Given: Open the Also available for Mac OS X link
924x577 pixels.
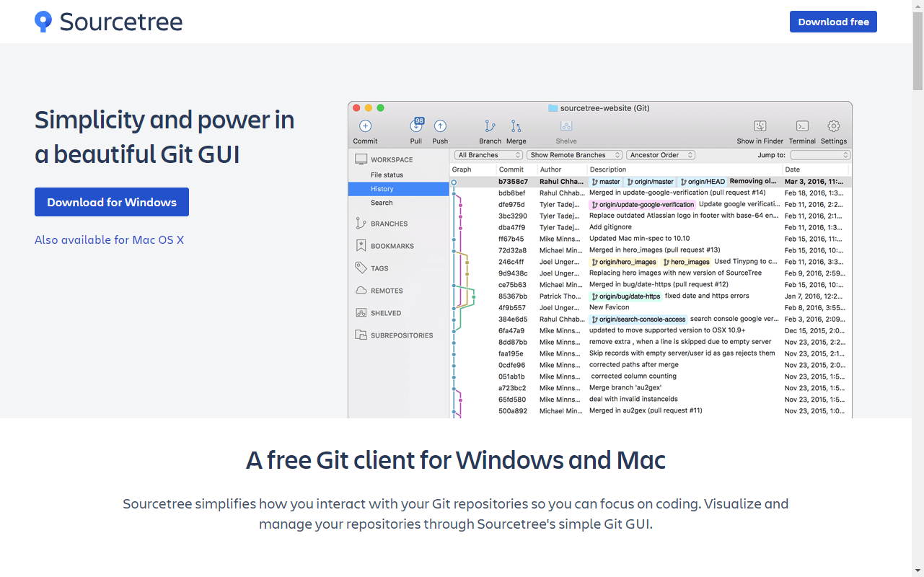Looking at the screenshot, I should [109, 239].
